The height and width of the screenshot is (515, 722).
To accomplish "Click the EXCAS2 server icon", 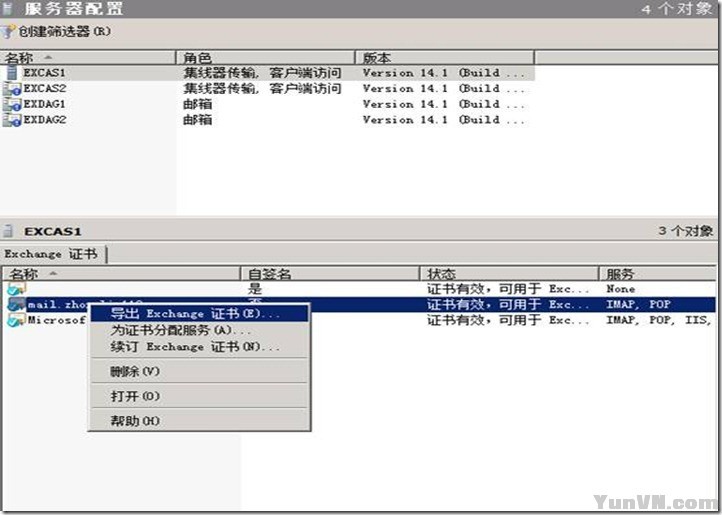I will (x=12, y=88).
